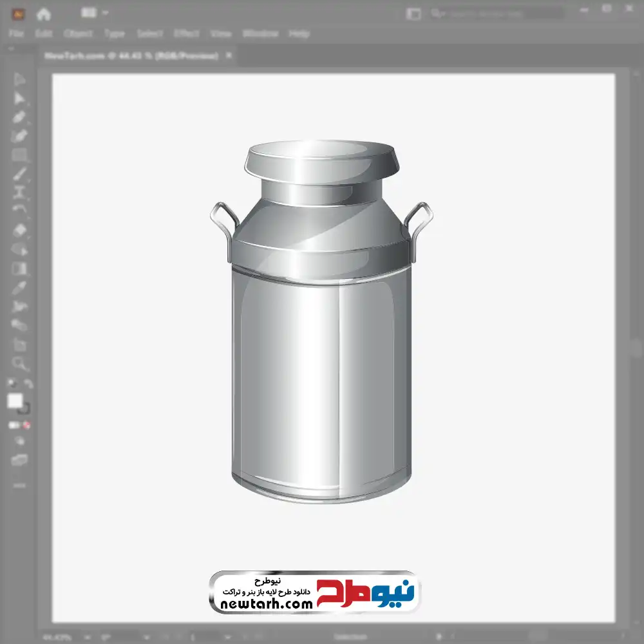Select the Zoom magnifier tool
The image size is (644, 644).
[19, 363]
